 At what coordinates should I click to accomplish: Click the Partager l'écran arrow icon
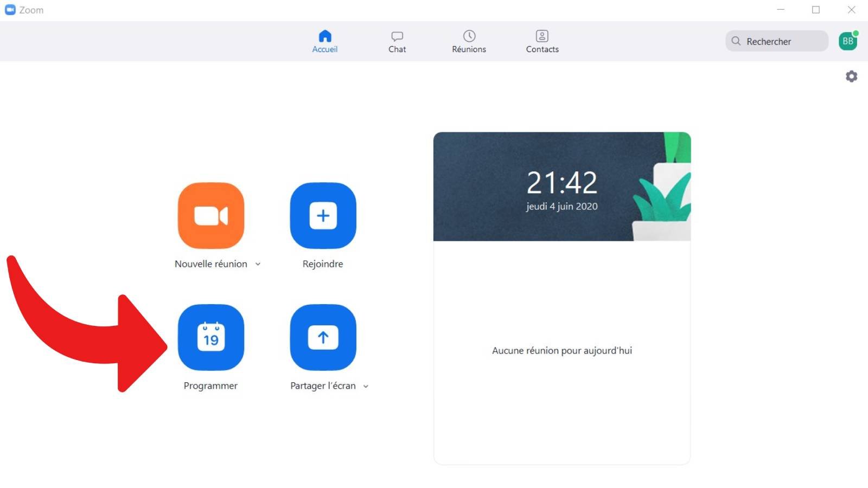[x=323, y=337]
